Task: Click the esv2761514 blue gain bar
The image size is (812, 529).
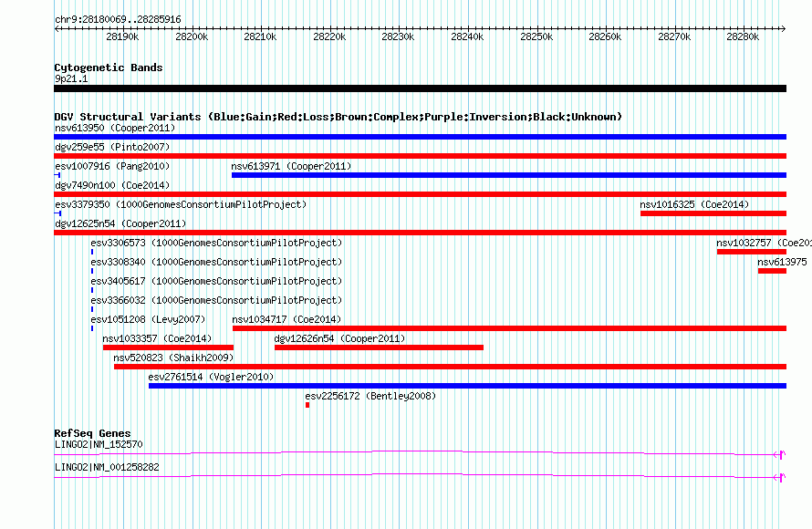Action: tap(468, 386)
